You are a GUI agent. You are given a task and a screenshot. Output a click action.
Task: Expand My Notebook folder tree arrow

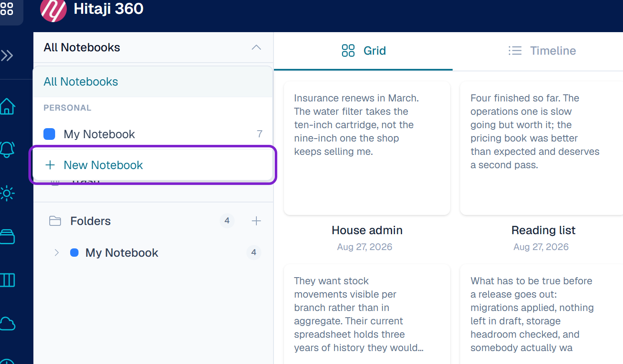[x=57, y=253]
